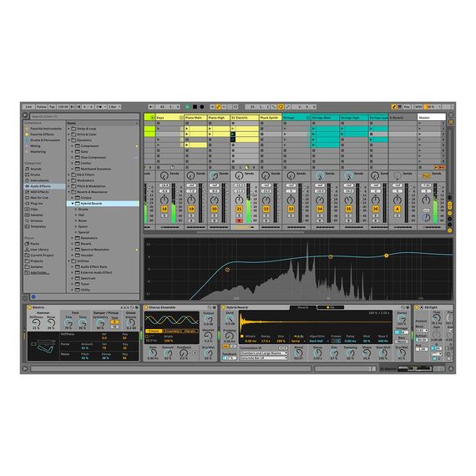Toggle track activator 24 on Strings Main

tap(320, 209)
